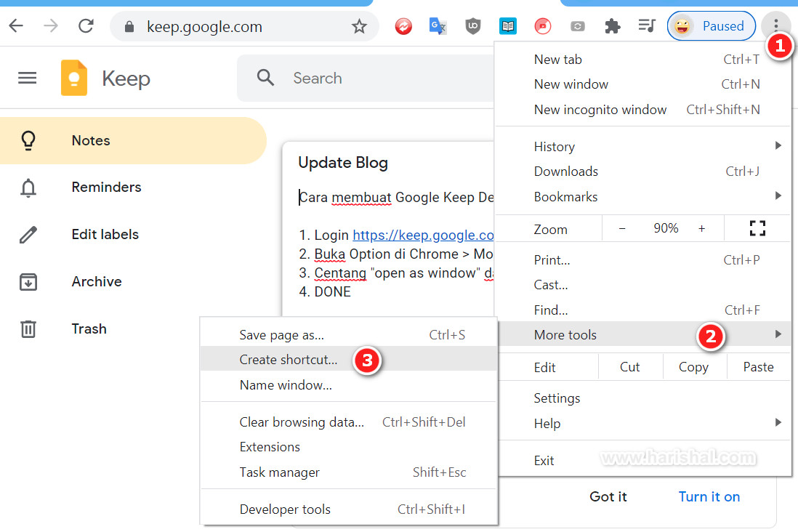This screenshot has height=532, width=798.
Task: Click the Google Translate extension icon
Action: [438, 25]
